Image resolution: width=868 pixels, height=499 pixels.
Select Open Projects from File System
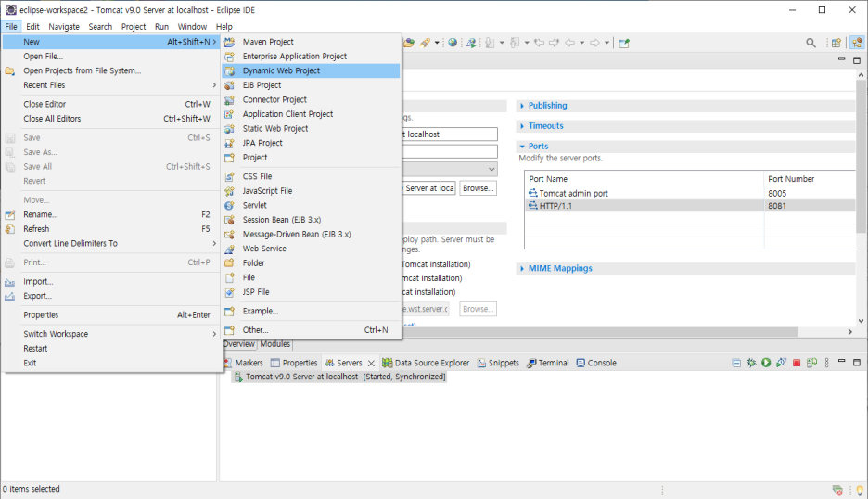(110, 70)
